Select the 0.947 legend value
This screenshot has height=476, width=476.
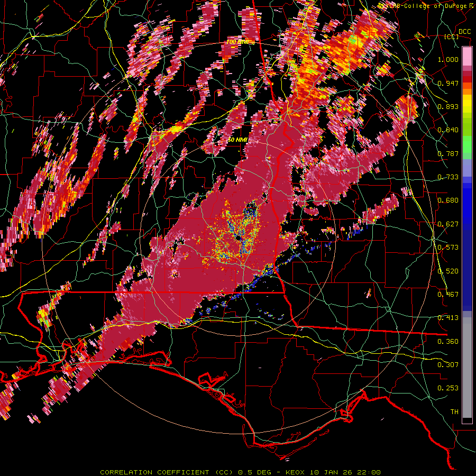click(x=448, y=83)
